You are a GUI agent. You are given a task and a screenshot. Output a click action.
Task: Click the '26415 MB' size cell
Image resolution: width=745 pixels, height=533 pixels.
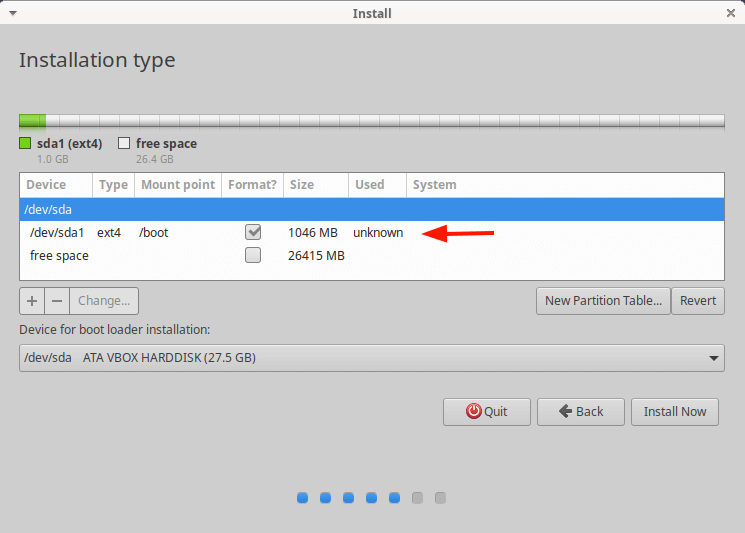(316, 256)
